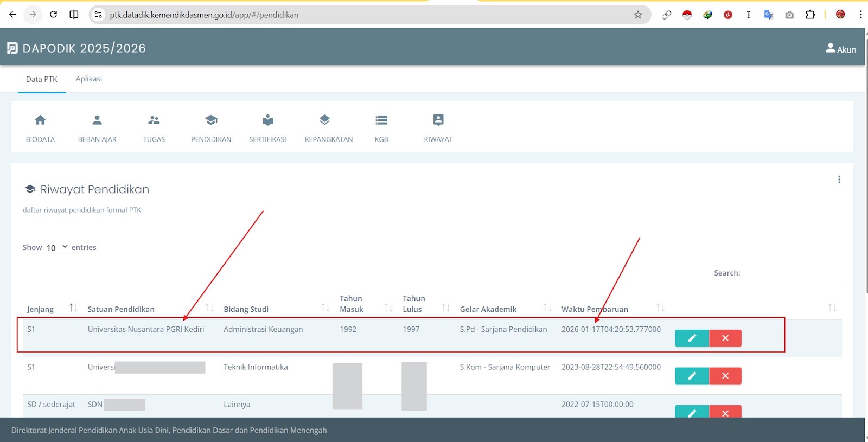Select the 2023-08-28T22:54:49.560000 timestamp
The height and width of the screenshot is (442, 868).
pos(611,367)
